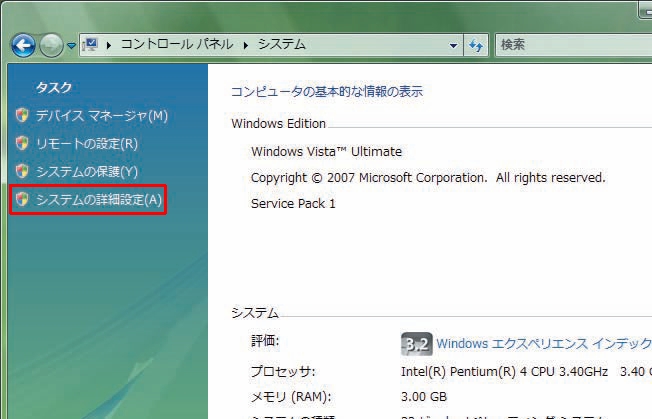The height and width of the screenshot is (419, 652).
Task: Open the recent pages dropdown arrow
Action: coord(72,45)
